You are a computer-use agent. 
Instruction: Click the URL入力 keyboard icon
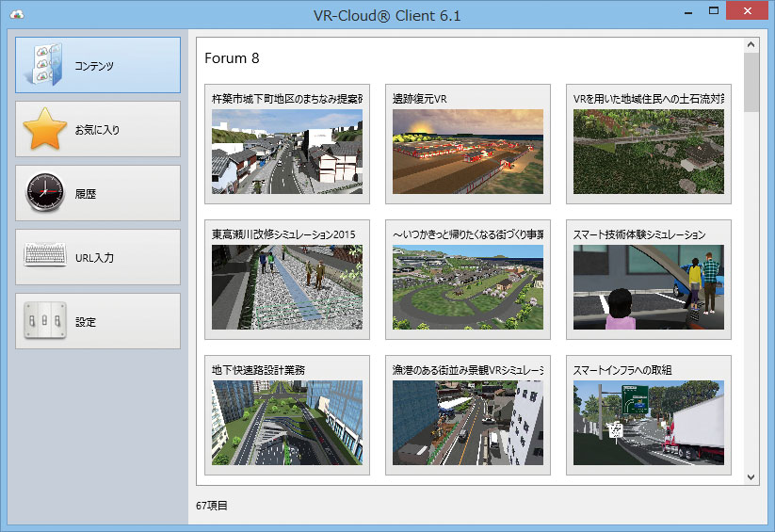pyautogui.click(x=45, y=254)
